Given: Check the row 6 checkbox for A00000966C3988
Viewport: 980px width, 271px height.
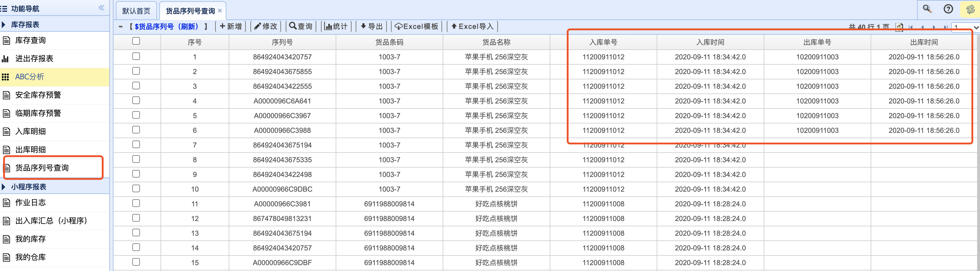Looking at the screenshot, I should (136, 130).
